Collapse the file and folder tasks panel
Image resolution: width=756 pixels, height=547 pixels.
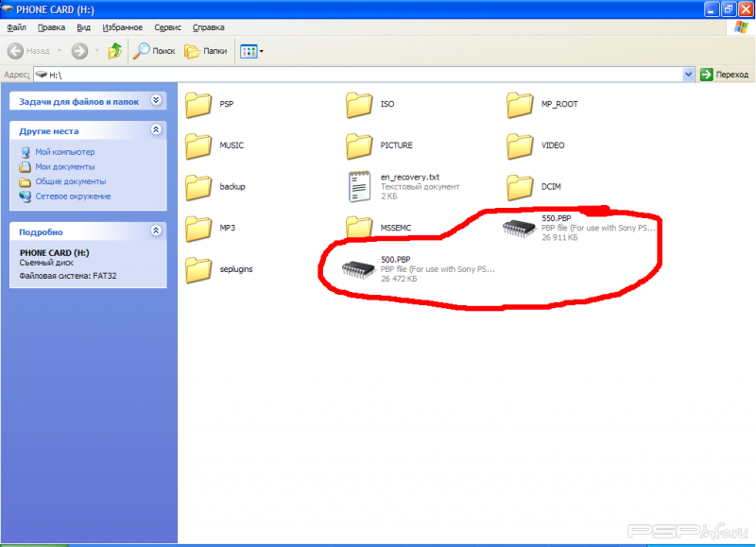(156, 101)
